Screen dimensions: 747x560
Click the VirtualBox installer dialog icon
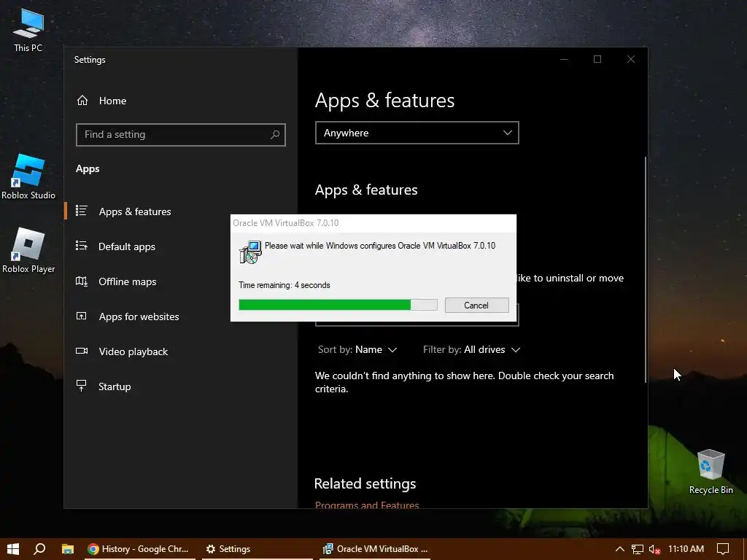250,252
